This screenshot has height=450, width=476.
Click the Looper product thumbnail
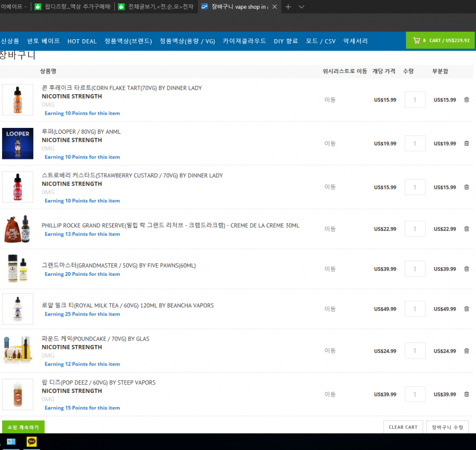click(17, 143)
